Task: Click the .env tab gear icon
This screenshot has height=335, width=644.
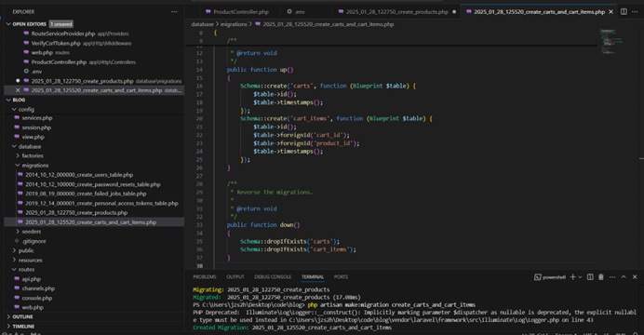Action: coord(289,12)
